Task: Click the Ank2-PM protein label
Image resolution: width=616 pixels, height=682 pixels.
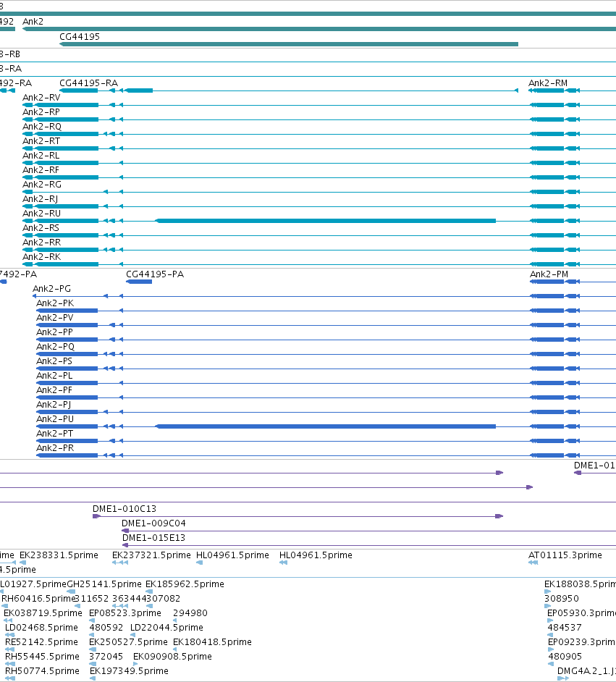Action: [x=549, y=274]
